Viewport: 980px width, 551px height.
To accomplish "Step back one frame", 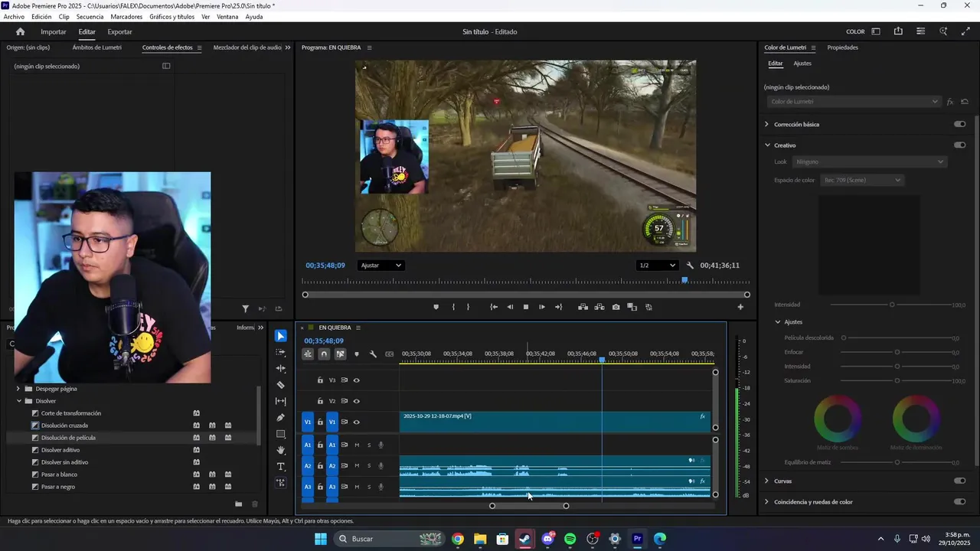I will pyautogui.click(x=511, y=307).
